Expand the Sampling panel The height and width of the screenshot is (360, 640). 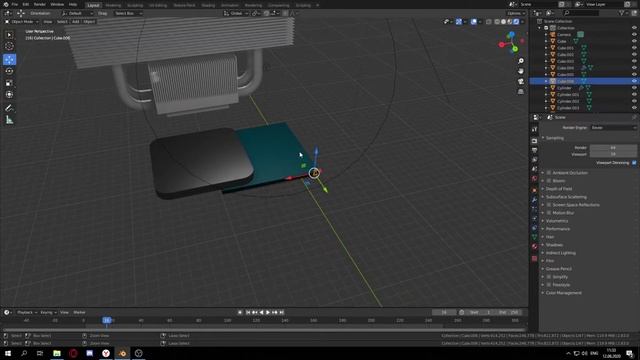(554, 138)
